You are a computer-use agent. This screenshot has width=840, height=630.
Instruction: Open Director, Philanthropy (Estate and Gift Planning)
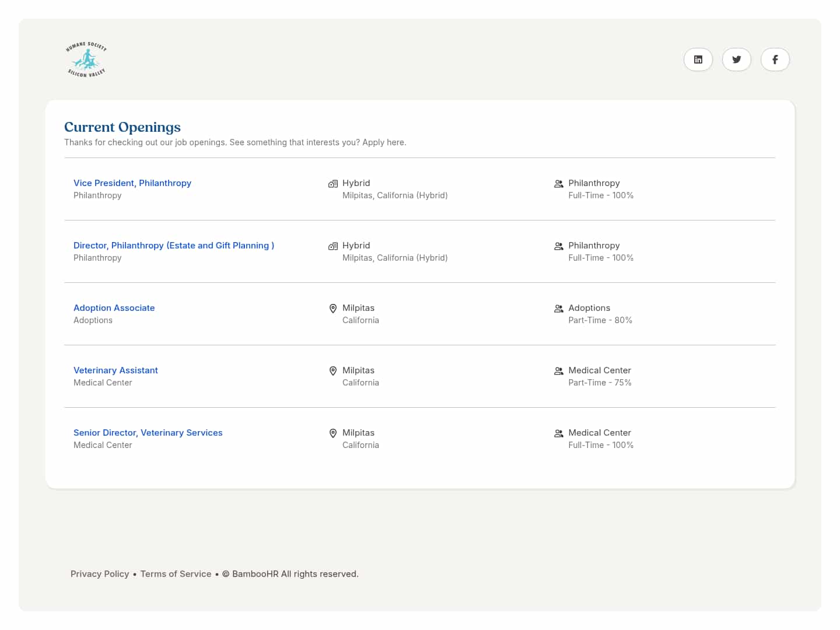(x=174, y=246)
